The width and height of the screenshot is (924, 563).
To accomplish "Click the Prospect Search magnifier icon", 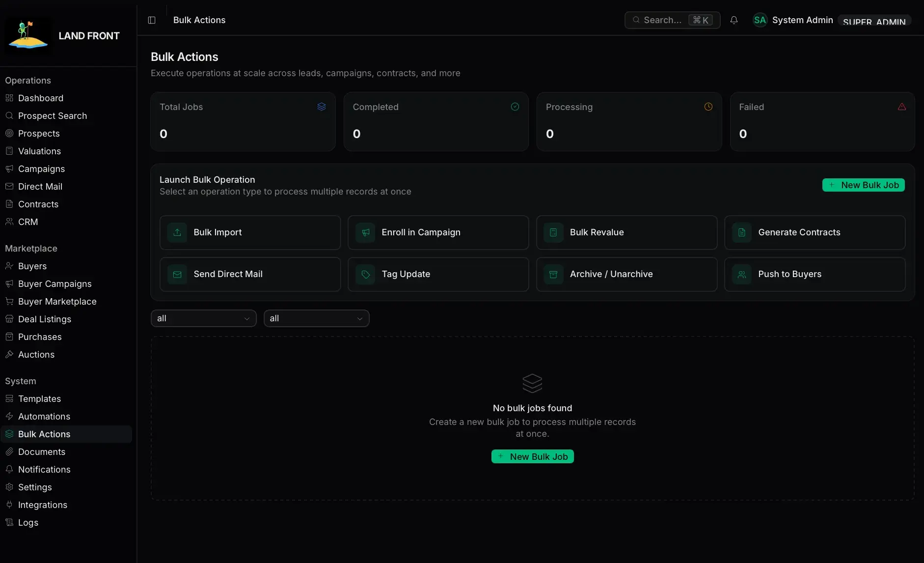I will pyautogui.click(x=9, y=115).
